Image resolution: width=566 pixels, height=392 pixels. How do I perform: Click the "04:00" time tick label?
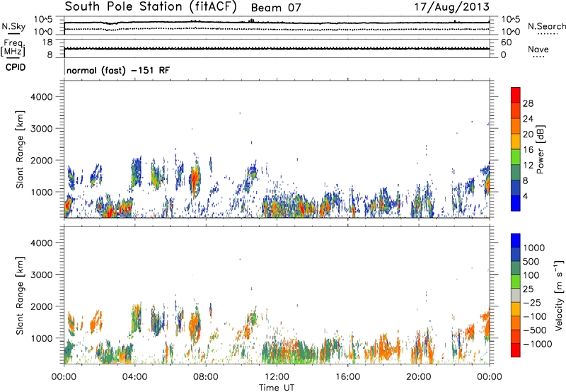(x=134, y=377)
